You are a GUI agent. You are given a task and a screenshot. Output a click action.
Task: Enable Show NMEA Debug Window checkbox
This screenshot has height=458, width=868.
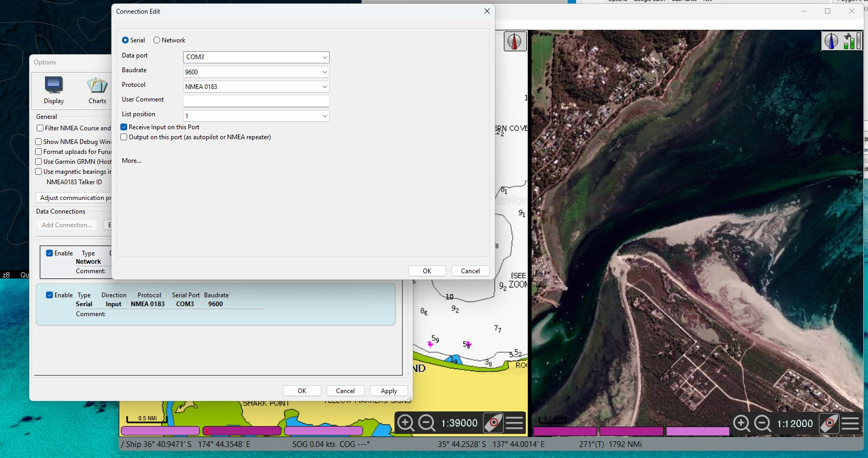pos(39,142)
